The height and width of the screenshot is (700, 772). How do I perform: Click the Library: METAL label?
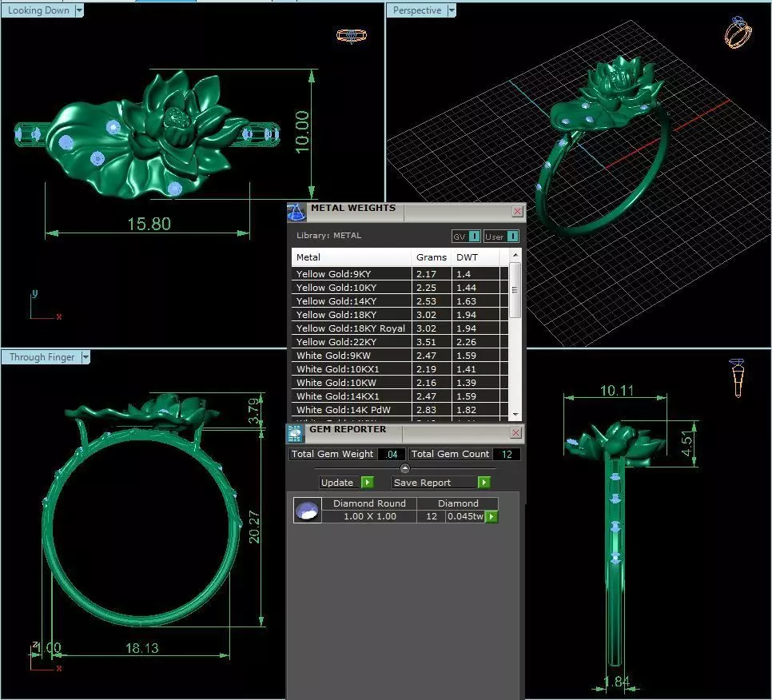click(x=329, y=235)
